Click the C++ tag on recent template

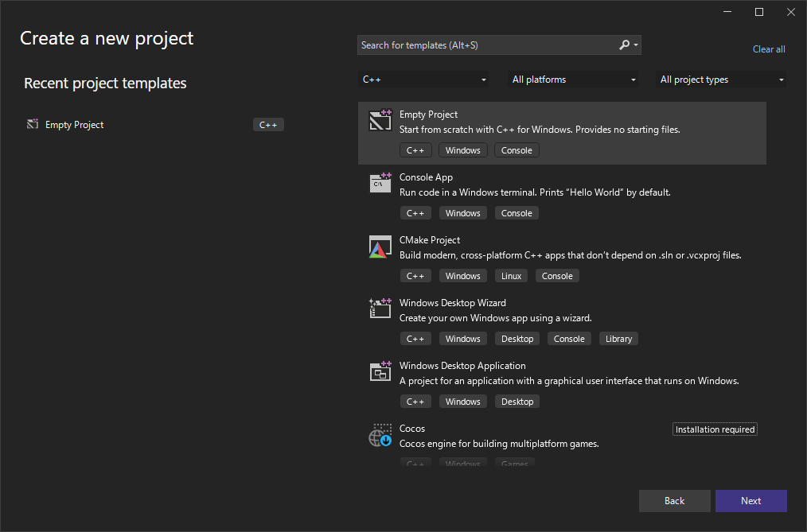click(x=268, y=125)
